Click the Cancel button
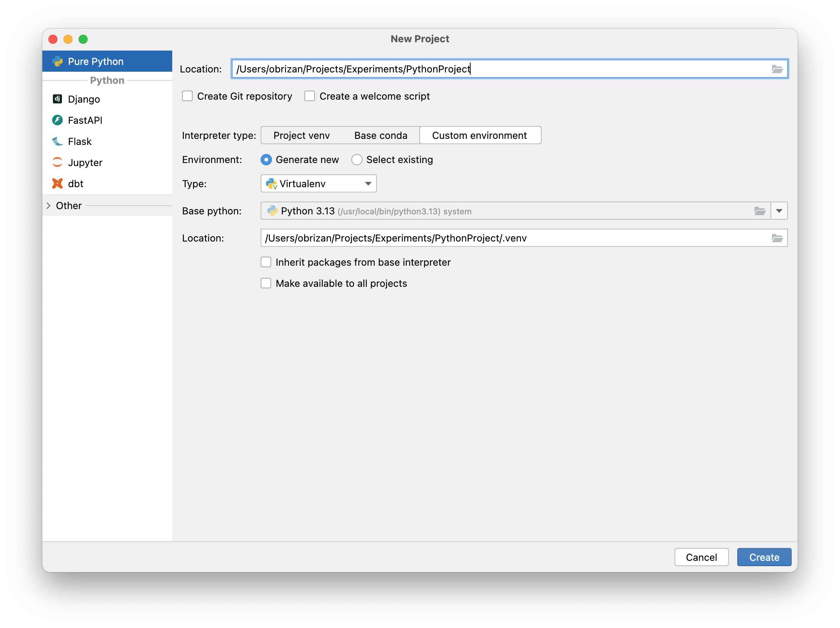The height and width of the screenshot is (628, 840). click(x=701, y=557)
